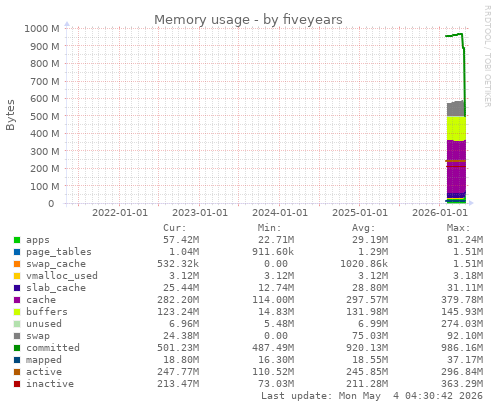497x408 pixels.
Task: Click the swap_cache orange legend swatch
Action: coord(17,264)
